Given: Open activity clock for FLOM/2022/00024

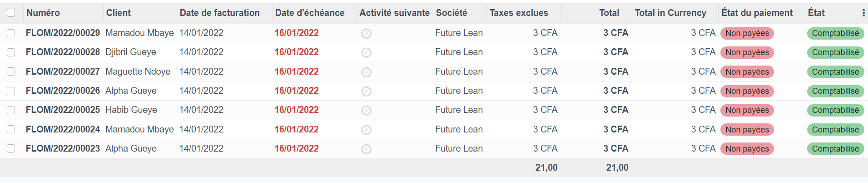Looking at the screenshot, I should (x=366, y=130).
